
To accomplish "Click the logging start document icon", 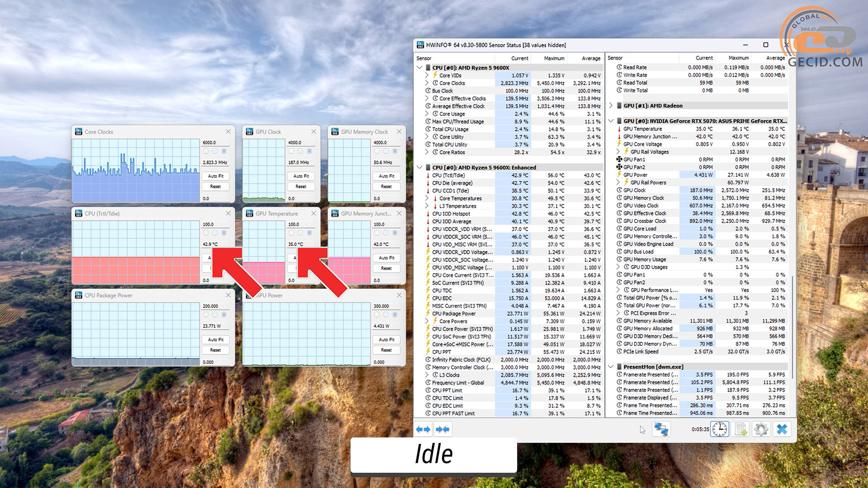I will 740,429.
